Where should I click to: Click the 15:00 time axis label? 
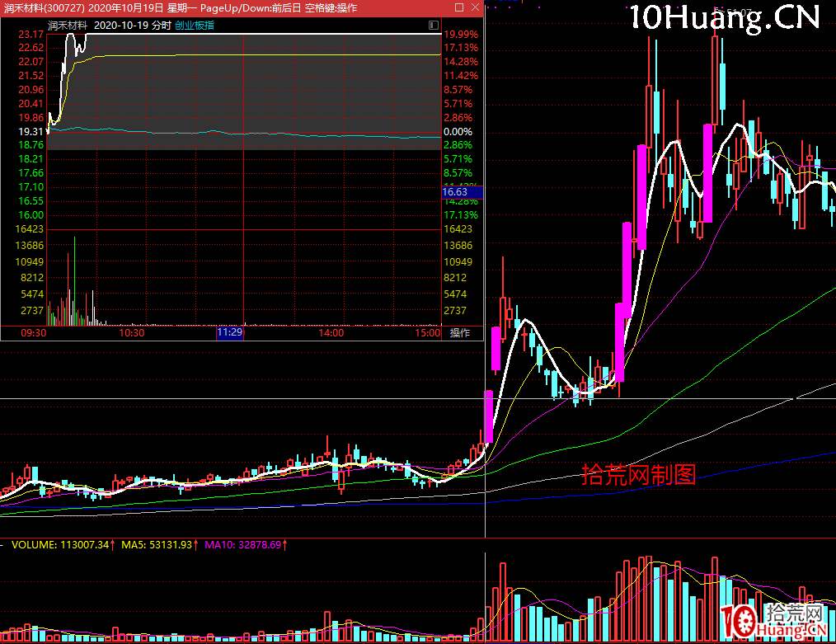[x=428, y=332]
